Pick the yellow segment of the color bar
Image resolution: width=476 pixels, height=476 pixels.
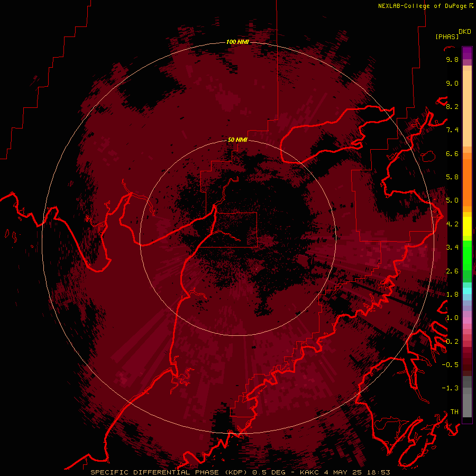click(467, 226)
